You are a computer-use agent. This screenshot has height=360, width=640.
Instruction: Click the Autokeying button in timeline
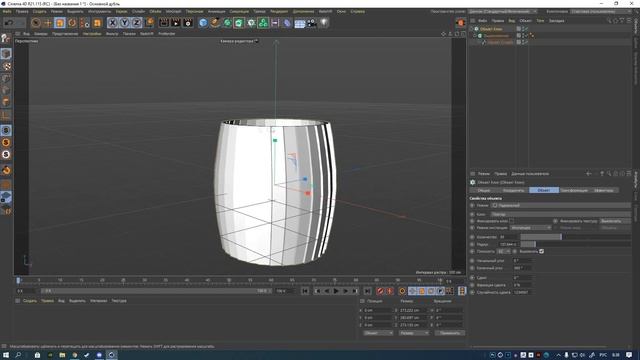click(389, 291)
